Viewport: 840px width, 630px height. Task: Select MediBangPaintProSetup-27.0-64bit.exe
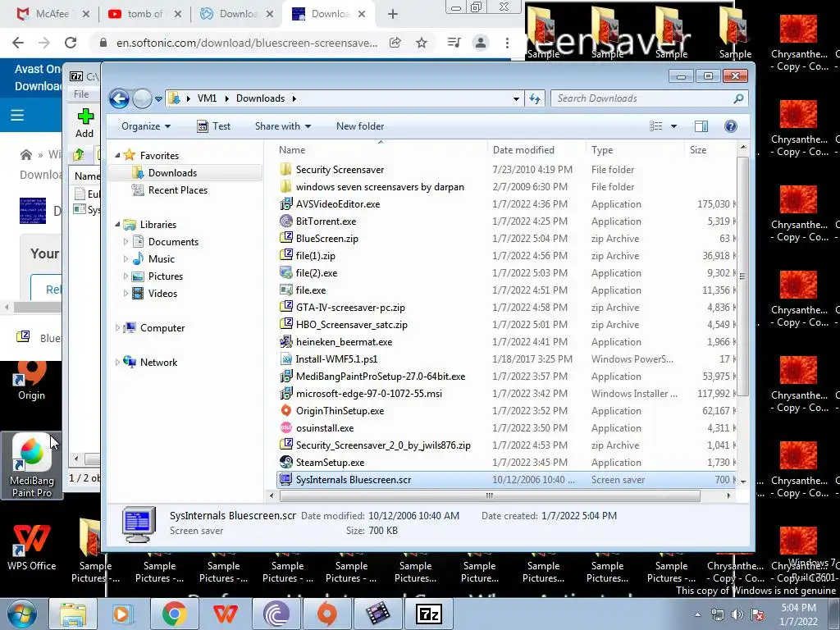pyautogui.click(x=381, y=377)
